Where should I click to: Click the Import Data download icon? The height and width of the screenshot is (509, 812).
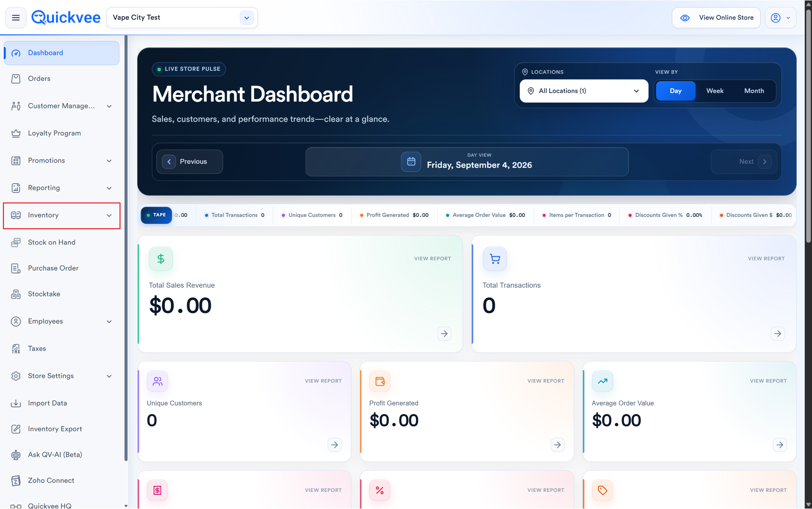(16, 403)
